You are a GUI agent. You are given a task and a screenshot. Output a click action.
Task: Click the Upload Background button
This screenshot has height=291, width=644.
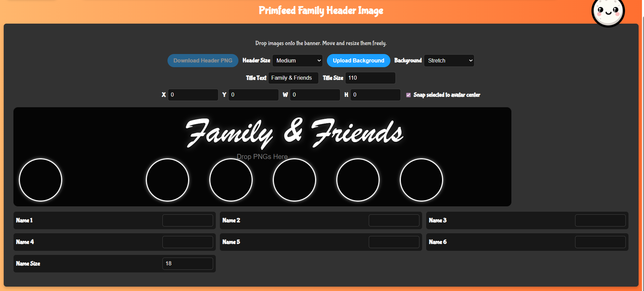(x=359, y=60)
